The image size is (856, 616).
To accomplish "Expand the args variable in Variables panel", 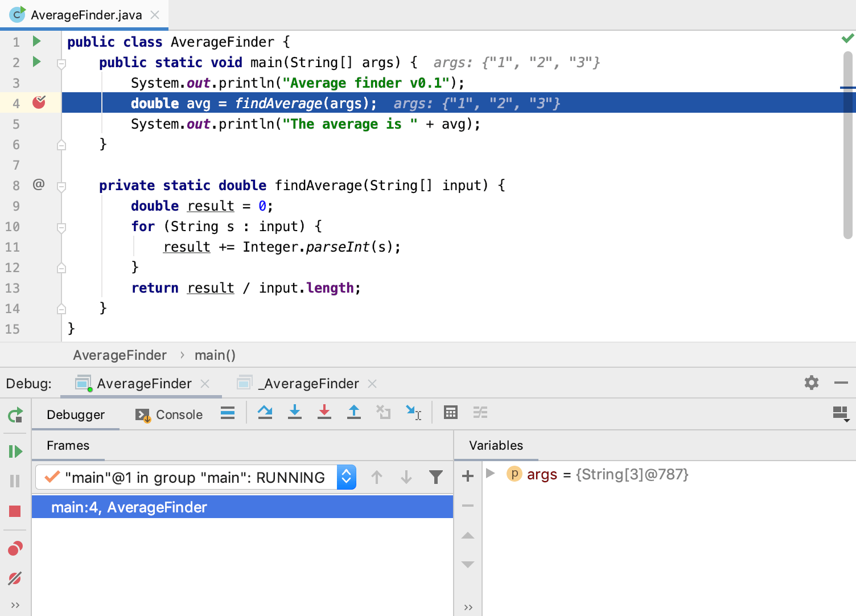I will [x=489, y=474].
